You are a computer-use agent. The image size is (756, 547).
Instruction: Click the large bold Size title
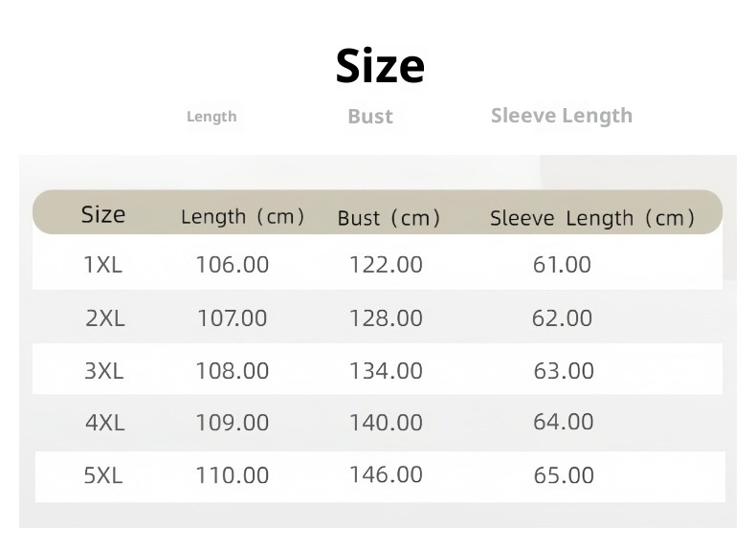click(380, 66)
